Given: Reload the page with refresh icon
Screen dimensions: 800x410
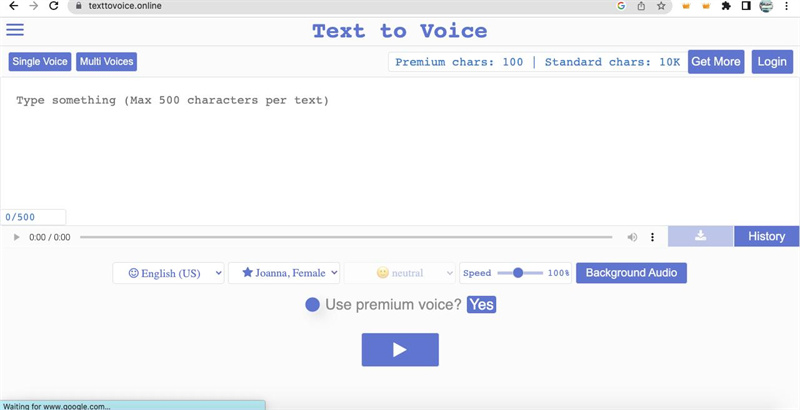Looking at the screenshot, I should [x=54, y=6].
